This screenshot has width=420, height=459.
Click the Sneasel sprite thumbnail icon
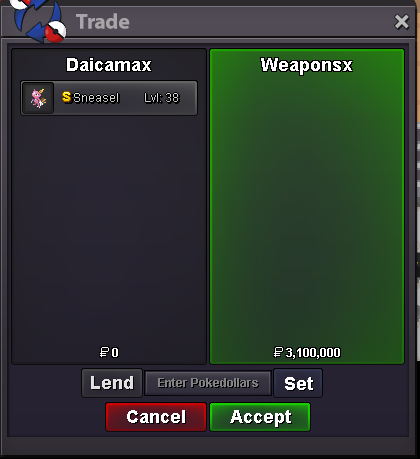[x=38, y=98]
